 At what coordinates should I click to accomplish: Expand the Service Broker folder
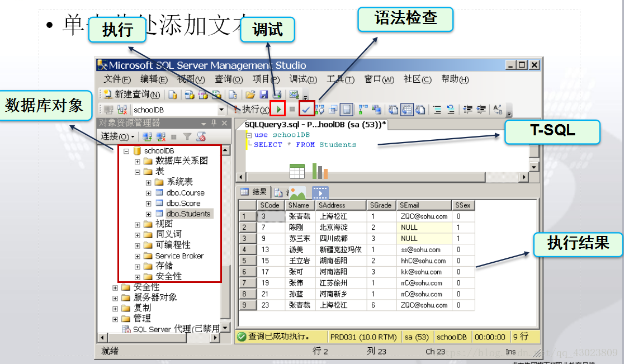click(x=138, y=256)
